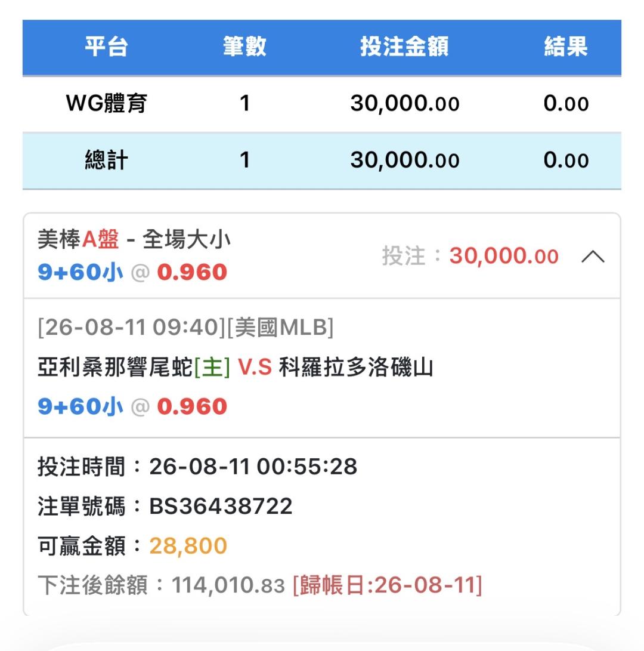
Task: Tap the 投注時間 timestamp line
Action: click(x=197, y=466)
